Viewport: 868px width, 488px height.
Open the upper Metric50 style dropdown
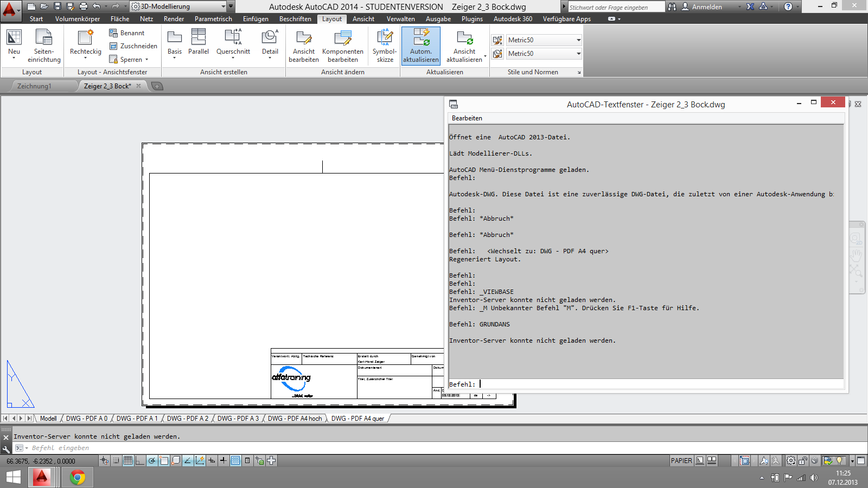point(544,40)
